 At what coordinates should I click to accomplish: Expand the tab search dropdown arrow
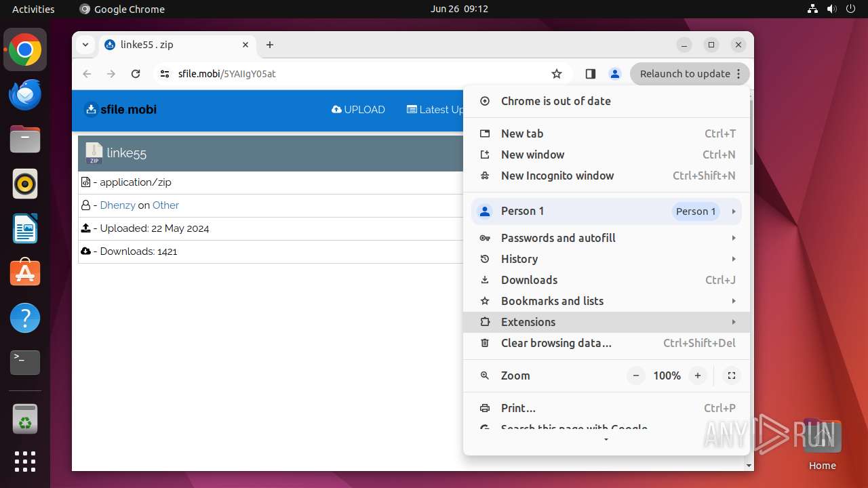[x=85, y=45]
